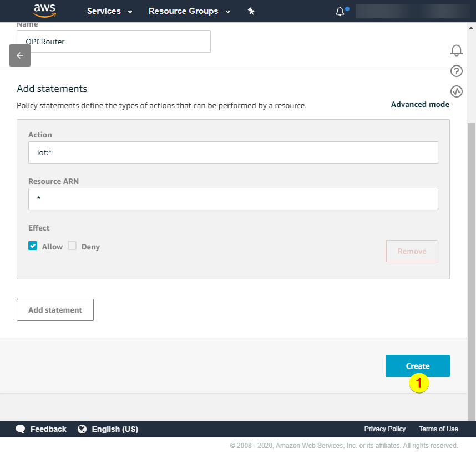Click inside the Resource ARN input field
This screenshot has height=454, width=476.
point(233,198)
